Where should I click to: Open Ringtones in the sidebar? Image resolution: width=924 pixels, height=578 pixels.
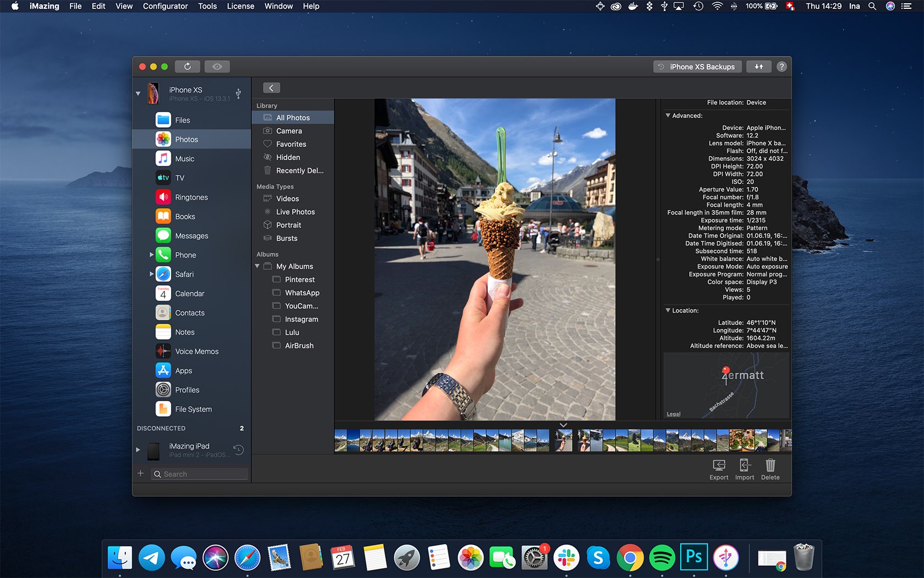(x=191, y=197)
